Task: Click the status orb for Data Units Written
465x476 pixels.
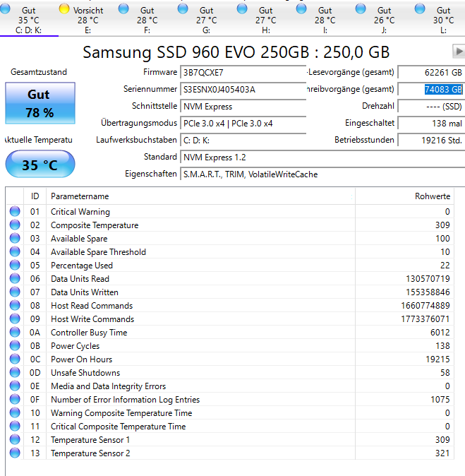Action: (15, 292)
